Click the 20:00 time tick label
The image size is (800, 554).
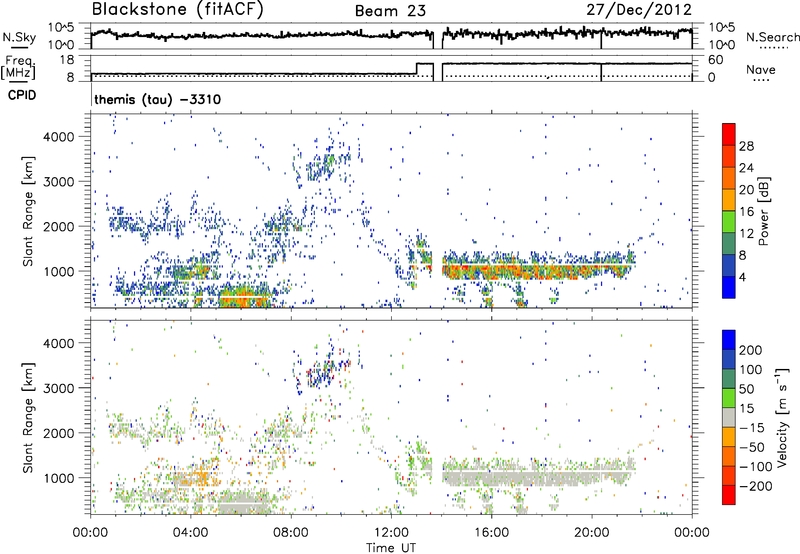[x=591, y=533]
